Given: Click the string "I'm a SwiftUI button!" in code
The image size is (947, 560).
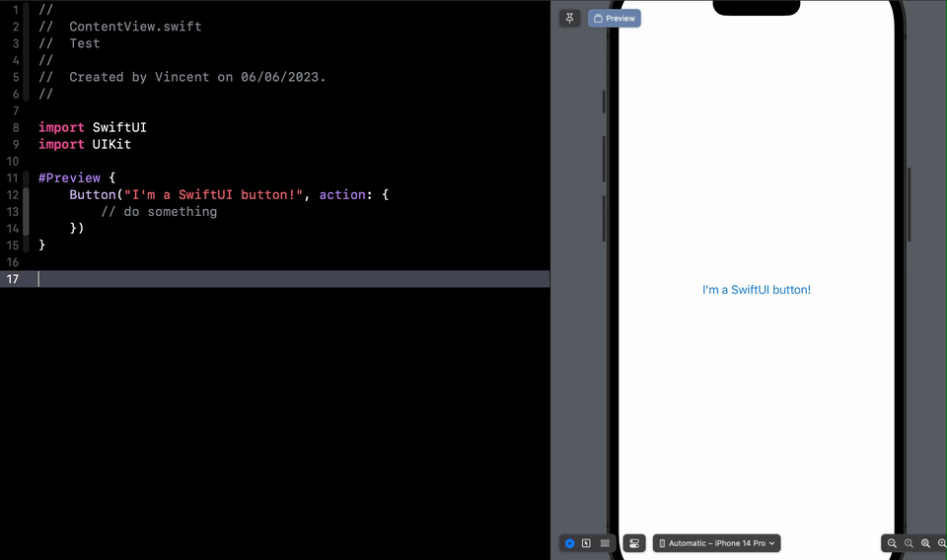Looking at the screenshot, I should pos(213,195).
